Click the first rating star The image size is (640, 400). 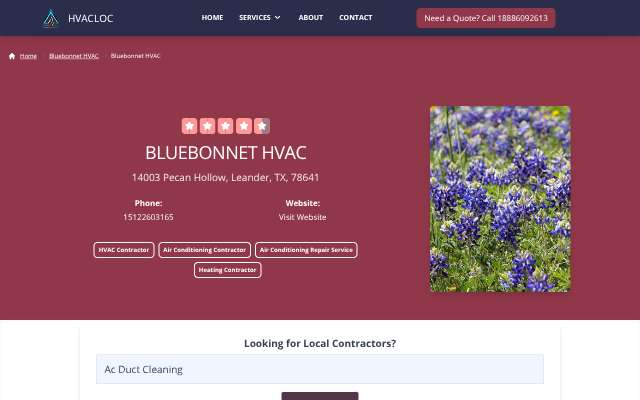(189, 126)
